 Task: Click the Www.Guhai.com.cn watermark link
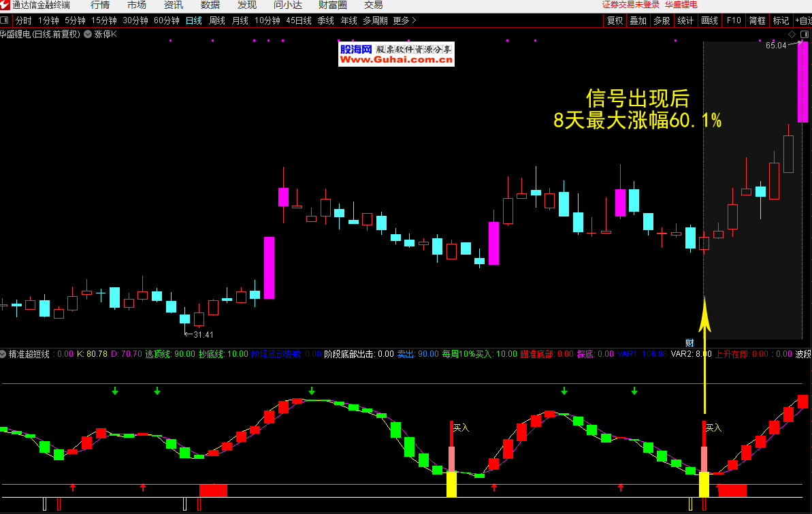tap(397, 60)
